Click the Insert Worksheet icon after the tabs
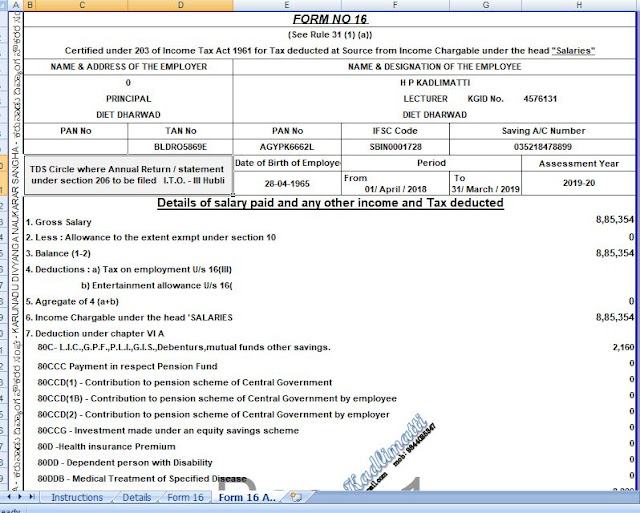 [296, 497]
